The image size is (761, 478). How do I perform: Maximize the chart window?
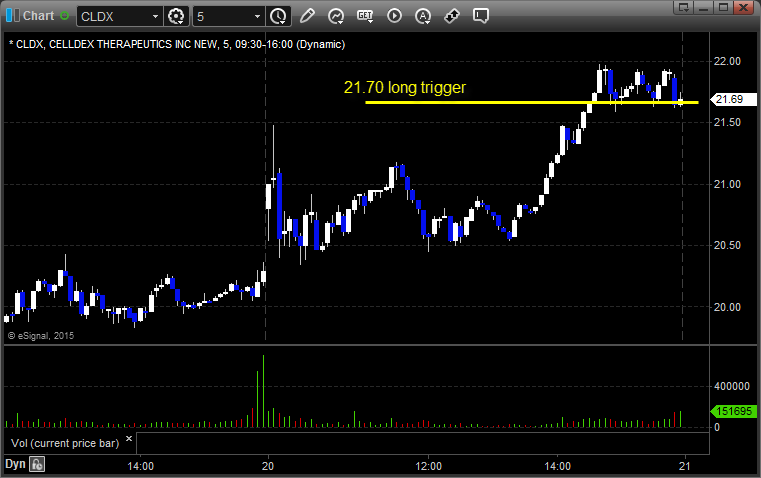coord(723,7)
